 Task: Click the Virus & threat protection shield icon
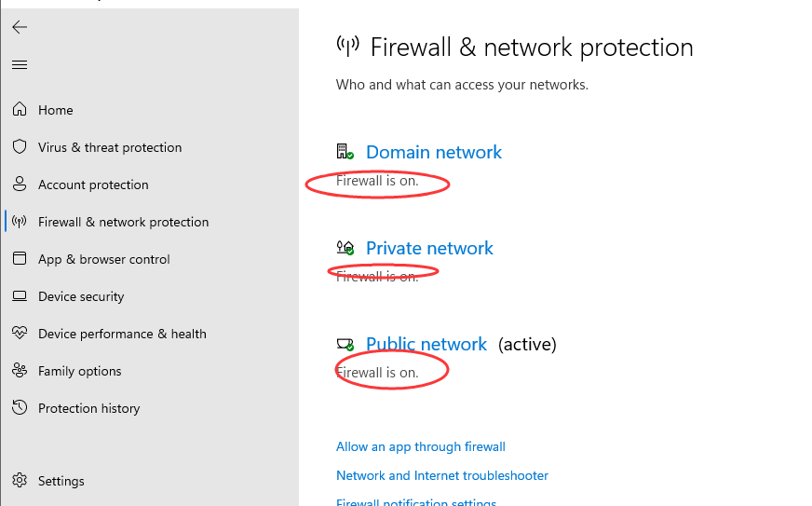(20, 147)
